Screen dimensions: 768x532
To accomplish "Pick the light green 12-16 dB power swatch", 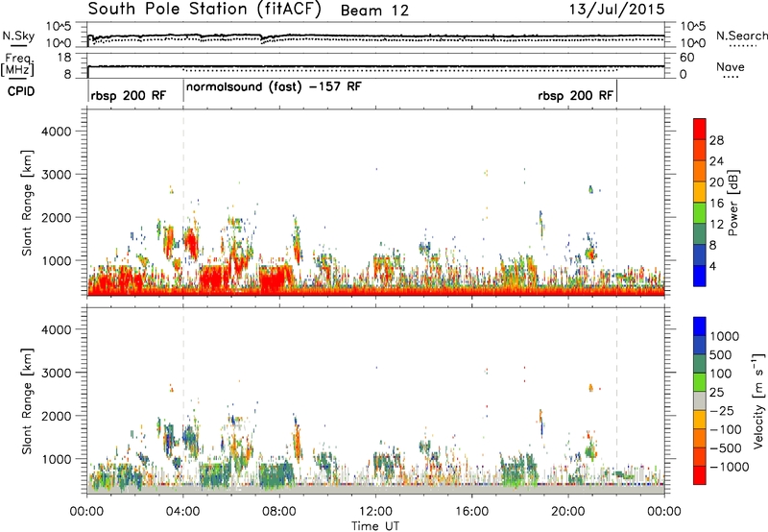I will (700, 212).
